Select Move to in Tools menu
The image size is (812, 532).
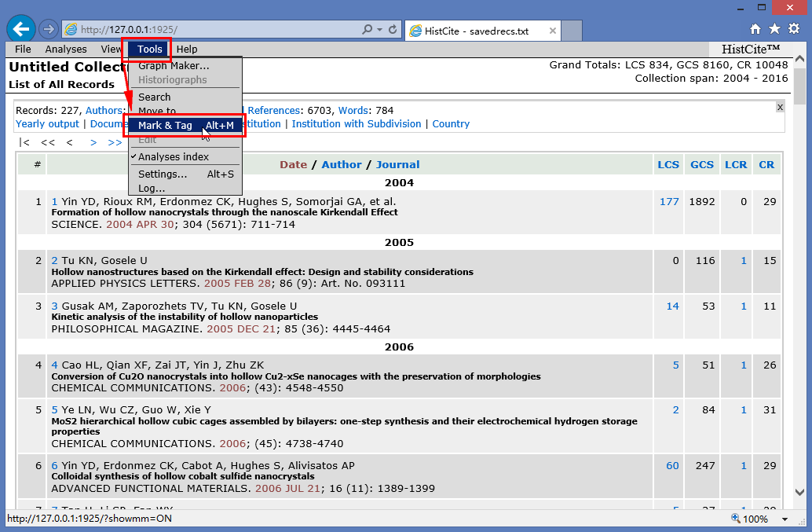(x=157, y=110)
